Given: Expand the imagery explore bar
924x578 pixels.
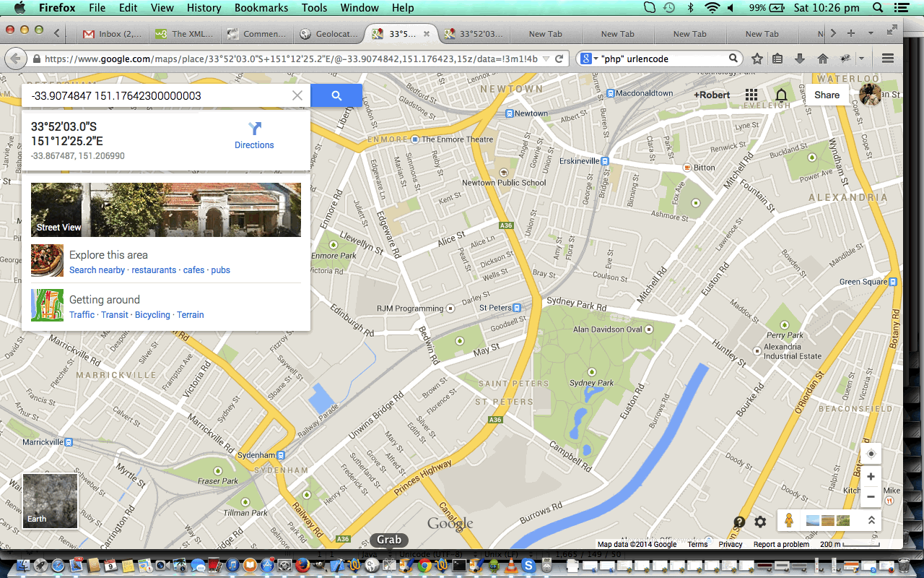Looking at the screenshot, I should tap(871, 520).
